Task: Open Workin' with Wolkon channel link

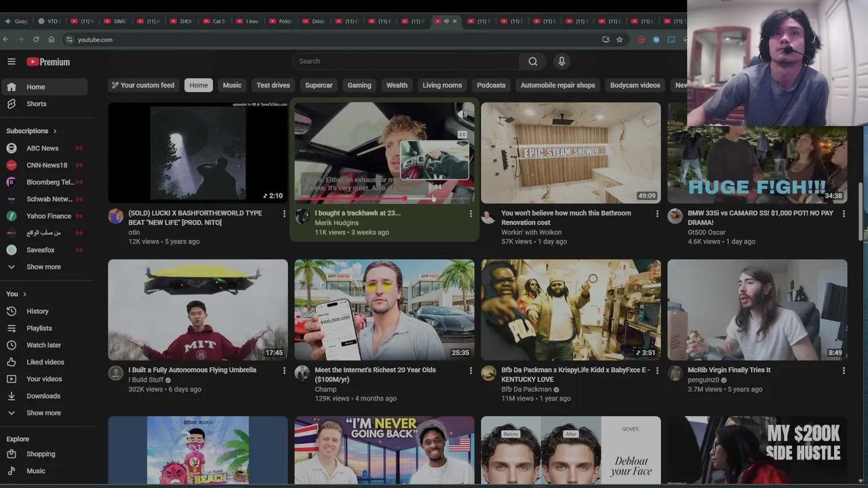Action: 532,232
